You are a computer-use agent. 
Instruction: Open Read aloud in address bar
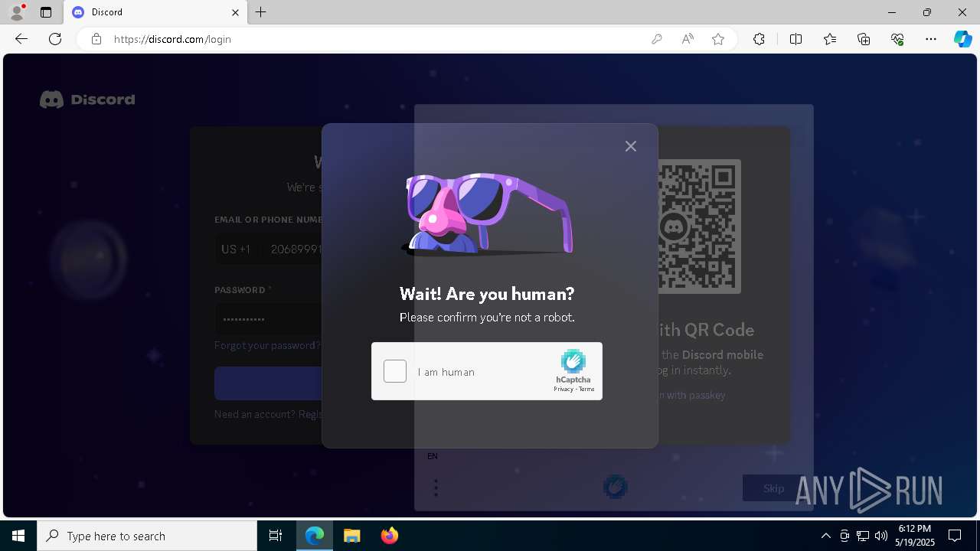pyautogui.click(x=688, y=39)
